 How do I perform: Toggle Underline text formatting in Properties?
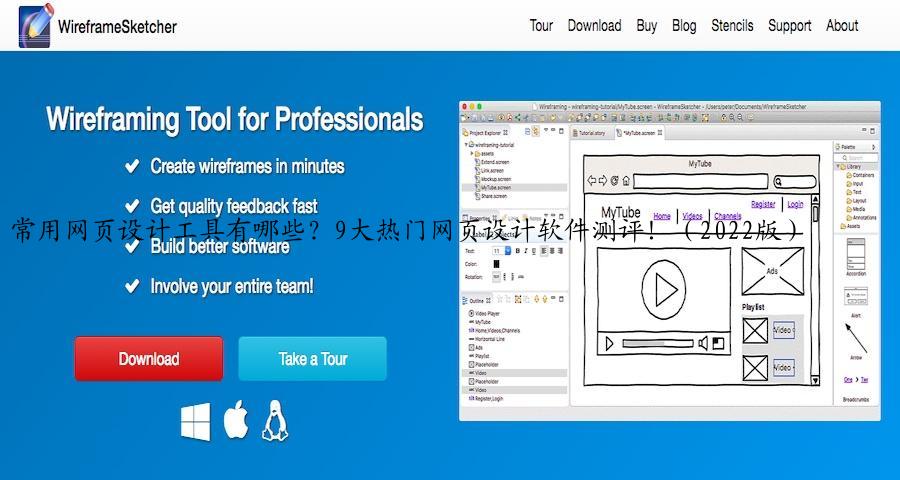[534, 251]
